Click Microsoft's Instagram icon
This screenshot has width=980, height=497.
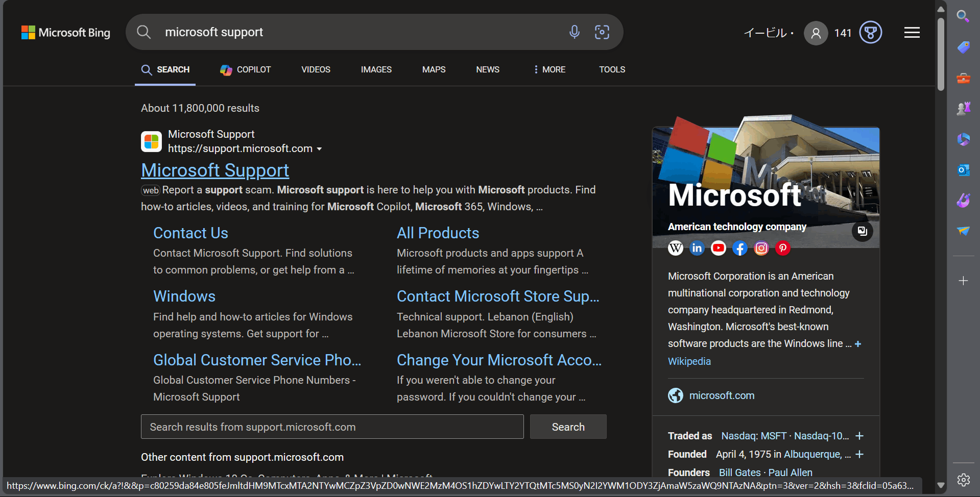tap(761, 248)
